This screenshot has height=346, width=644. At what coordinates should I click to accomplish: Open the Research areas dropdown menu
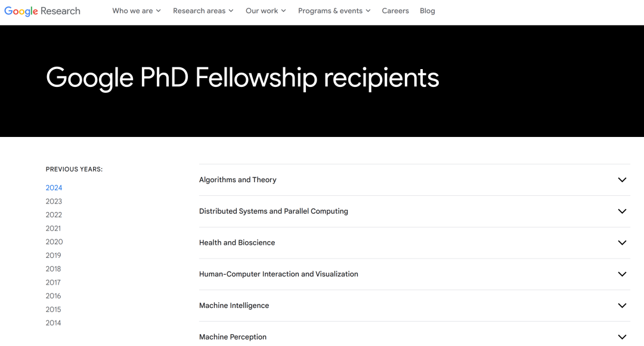pos(203,11)
